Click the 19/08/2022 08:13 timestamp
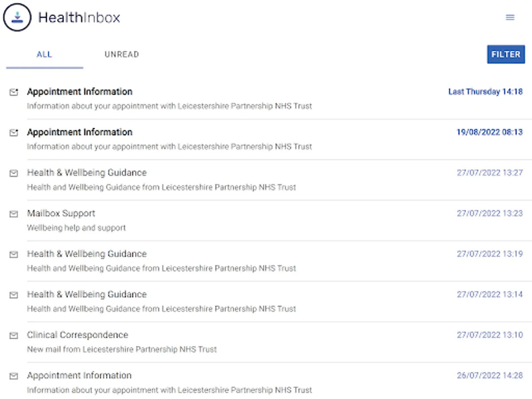Viewport: 532px width, 399px height. point(489,132)
